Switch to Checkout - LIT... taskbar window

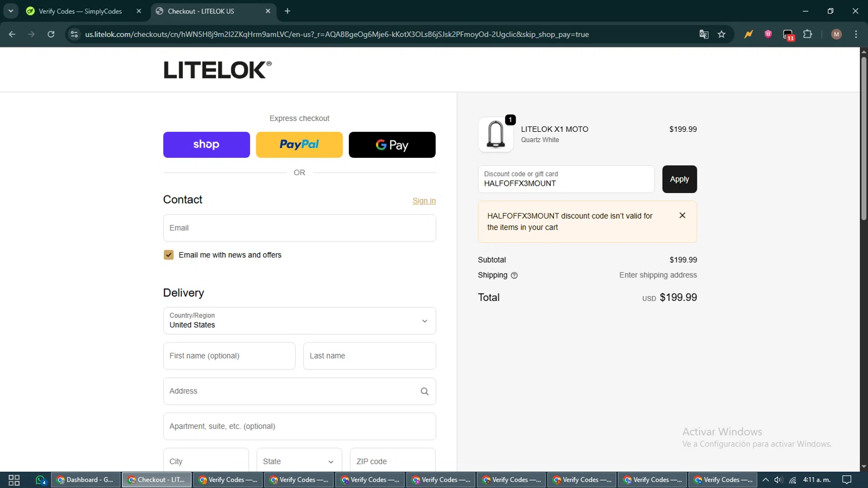157,480
